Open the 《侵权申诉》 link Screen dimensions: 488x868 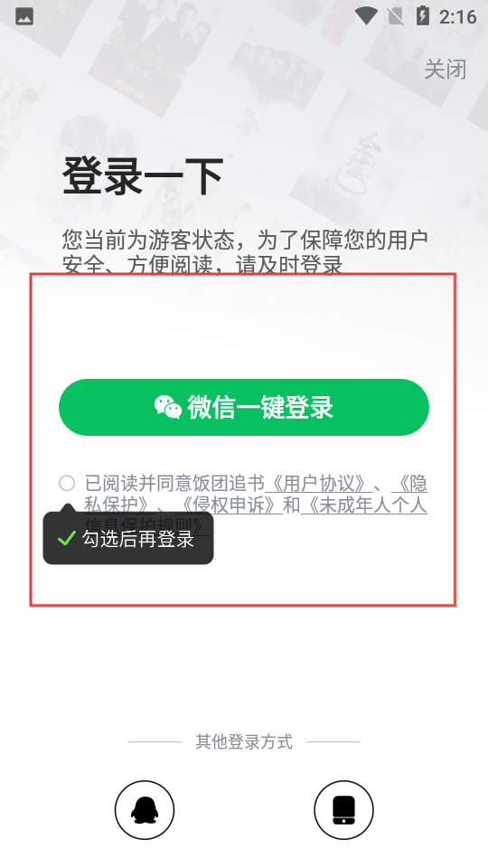pyautogui.click(x=228, y=505)
